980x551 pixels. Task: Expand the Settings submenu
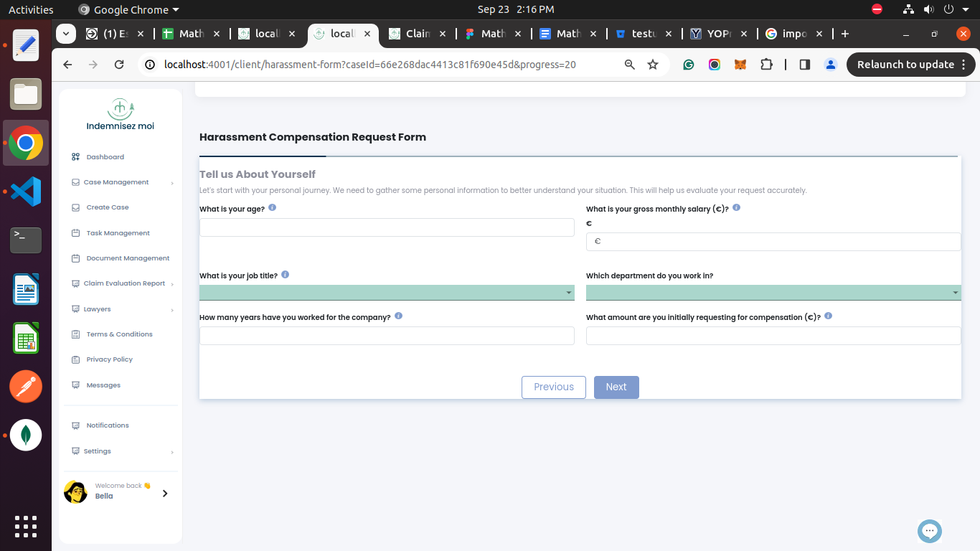click(172, 452)
